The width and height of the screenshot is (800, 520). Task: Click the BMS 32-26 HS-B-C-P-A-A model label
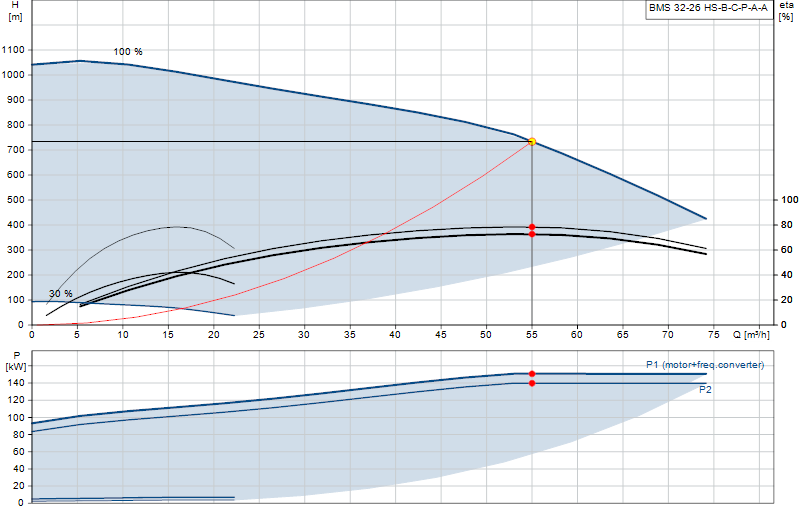[708, 8]
